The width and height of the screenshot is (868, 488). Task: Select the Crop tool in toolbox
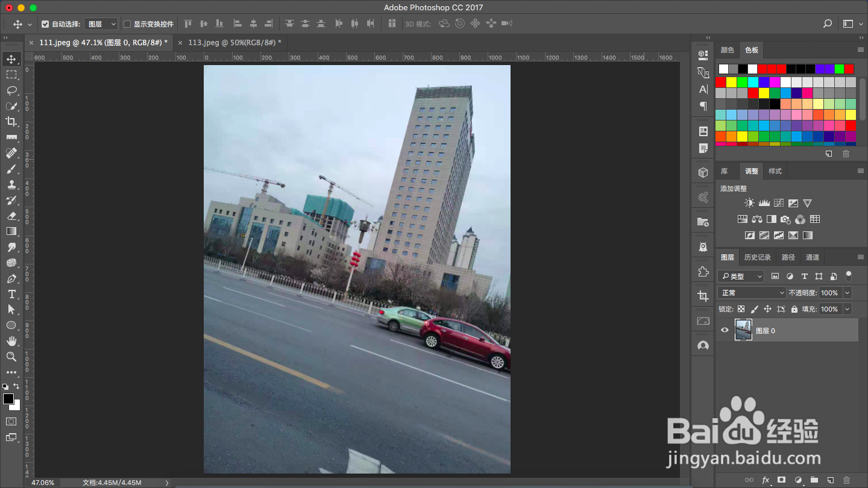(11, 122)
